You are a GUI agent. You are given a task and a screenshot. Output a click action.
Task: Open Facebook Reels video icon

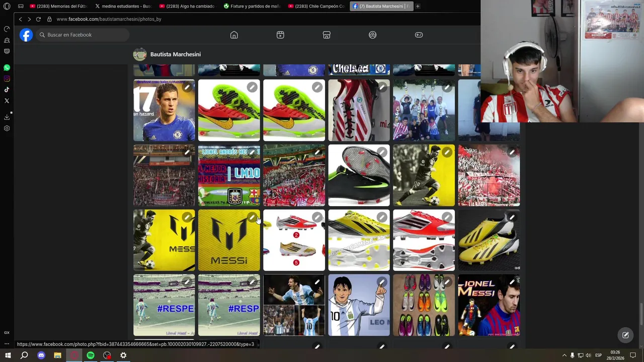pos(280,35)
